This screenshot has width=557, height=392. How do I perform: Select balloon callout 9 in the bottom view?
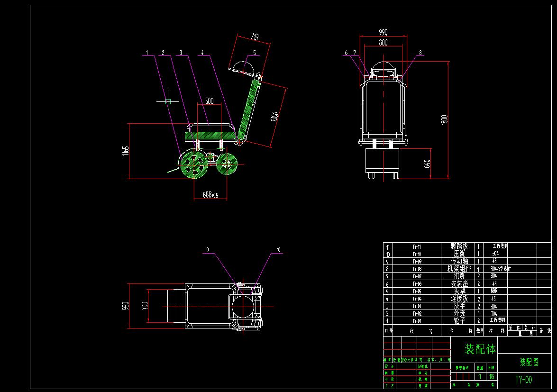207,249
